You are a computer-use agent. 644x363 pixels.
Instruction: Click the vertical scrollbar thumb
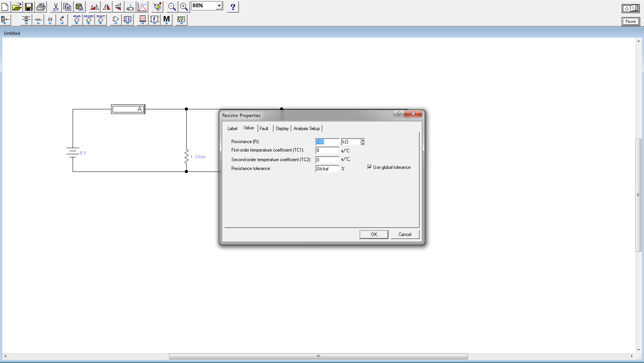[x=638, y=195]
